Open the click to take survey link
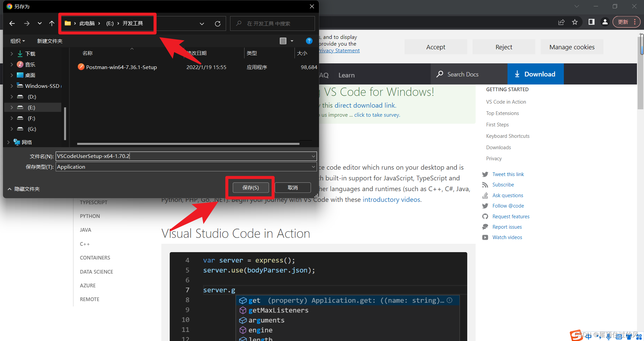The image size is (644, 341). 377,115
